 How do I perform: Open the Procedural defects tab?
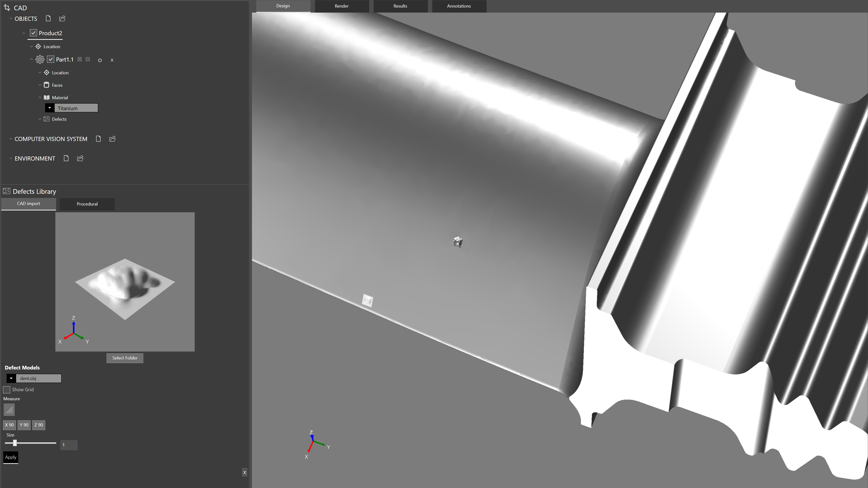pos(87,204)
